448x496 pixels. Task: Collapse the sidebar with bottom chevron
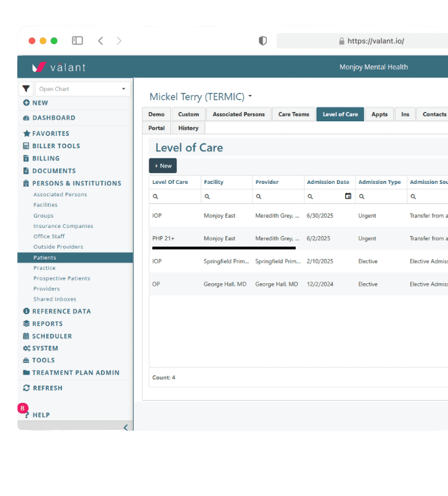click(125, 427)
